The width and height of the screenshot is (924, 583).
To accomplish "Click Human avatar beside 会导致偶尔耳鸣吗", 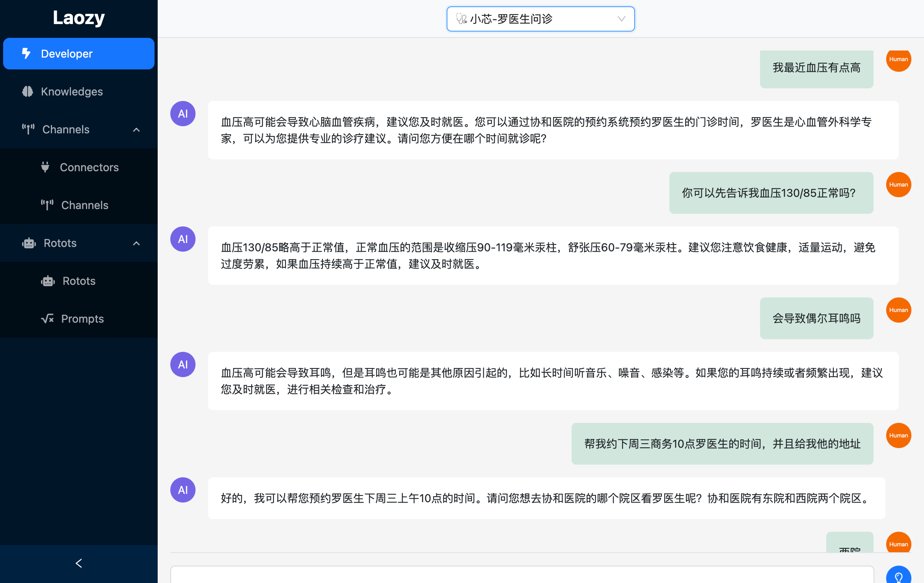I will pos(898,310).
